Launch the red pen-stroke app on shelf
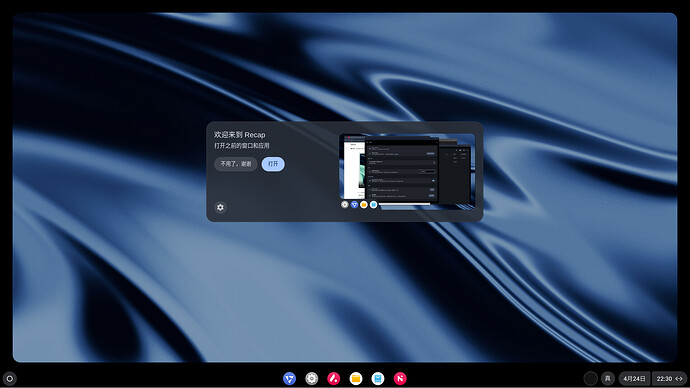This screenshot has width=690, height=388. pyautogui.click(x=334, y=378)
